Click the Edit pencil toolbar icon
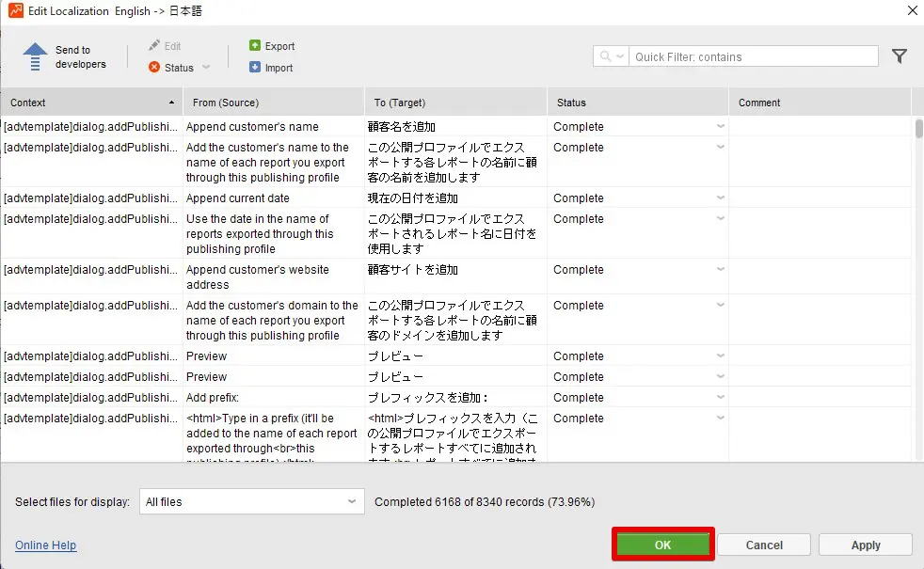Screen dimensions: 924x569 [x=154, y=46]
